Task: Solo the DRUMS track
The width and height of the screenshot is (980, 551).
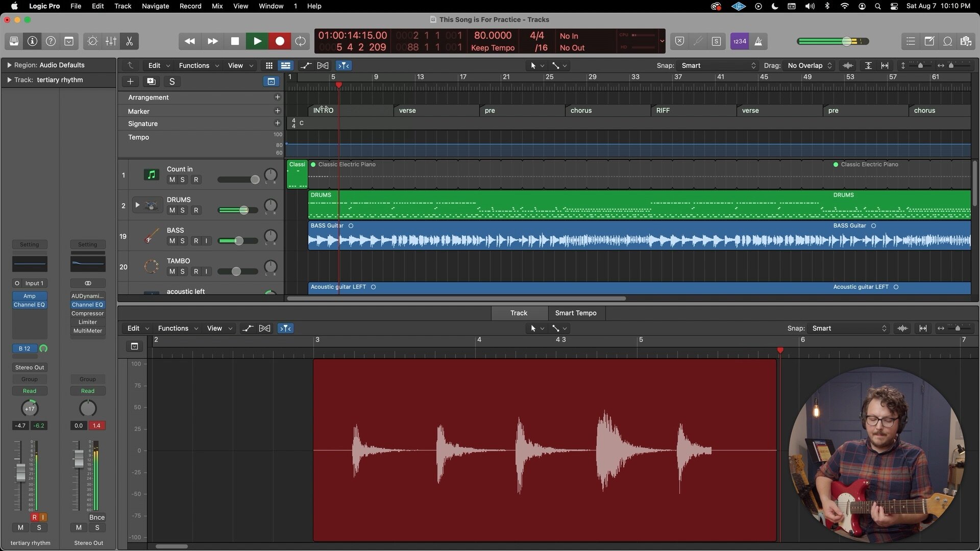Action: coord(183,210)
